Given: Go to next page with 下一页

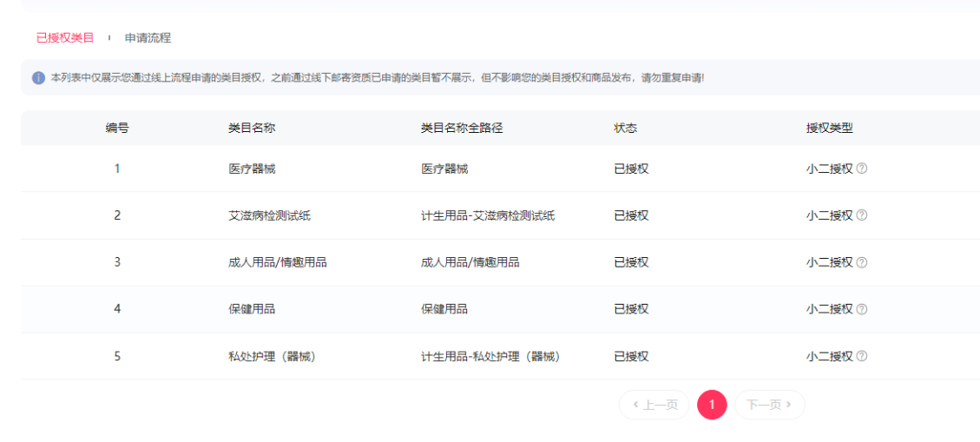Looking at the screenshot, I should [769, 405].
